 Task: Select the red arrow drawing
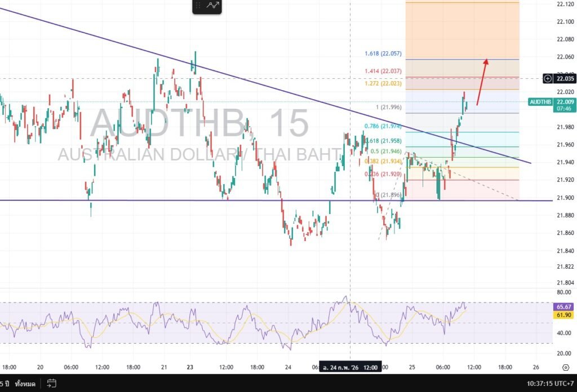(482, 82)
